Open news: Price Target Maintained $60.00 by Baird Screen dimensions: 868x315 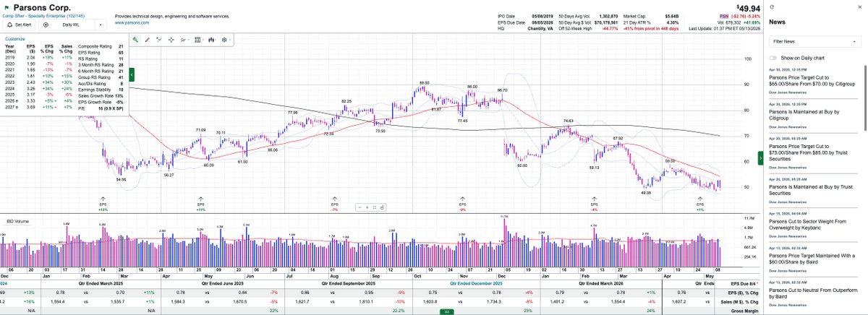click(x=811, y=259)
